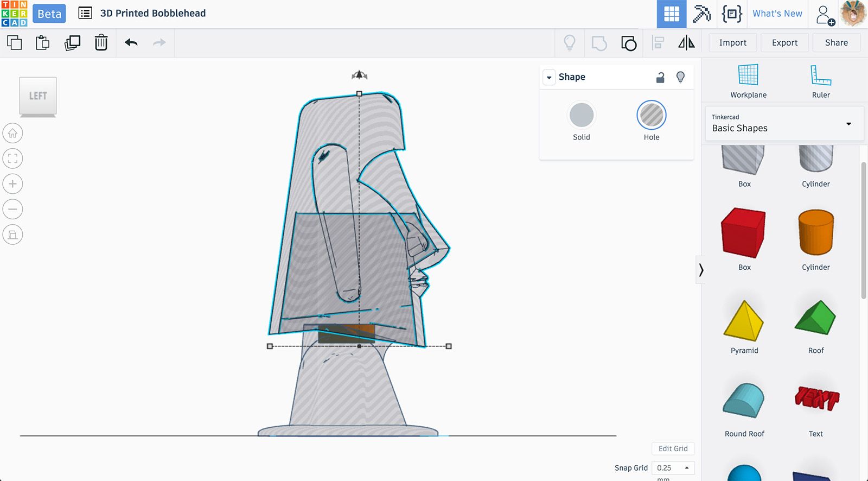
Task: Click the Duplicate icon
Action: [72, 42]
